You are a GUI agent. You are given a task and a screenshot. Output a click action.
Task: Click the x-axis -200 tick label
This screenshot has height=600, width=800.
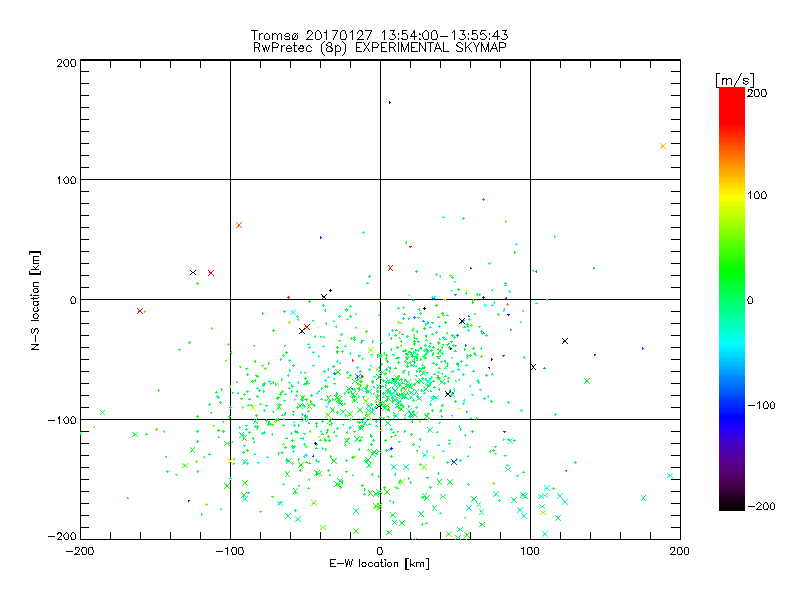tap(80, 551)
